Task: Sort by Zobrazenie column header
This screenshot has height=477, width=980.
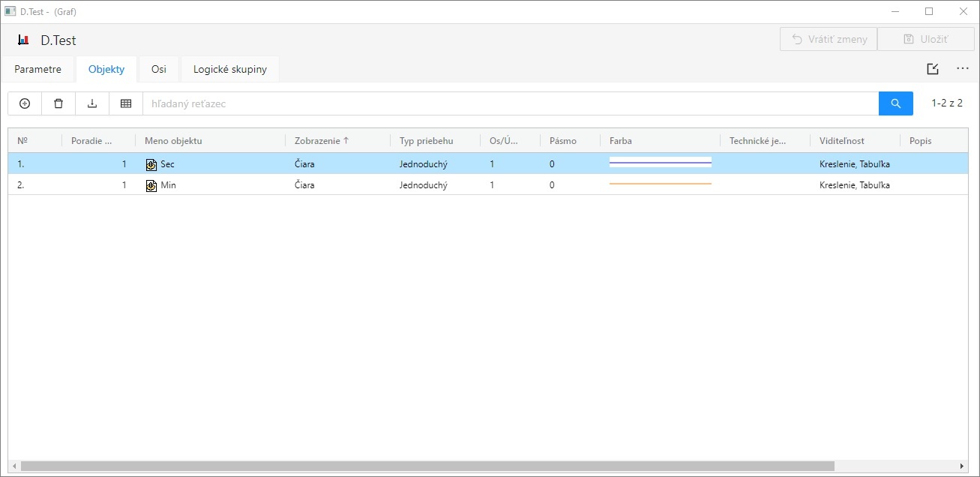Action: (322, 141)
